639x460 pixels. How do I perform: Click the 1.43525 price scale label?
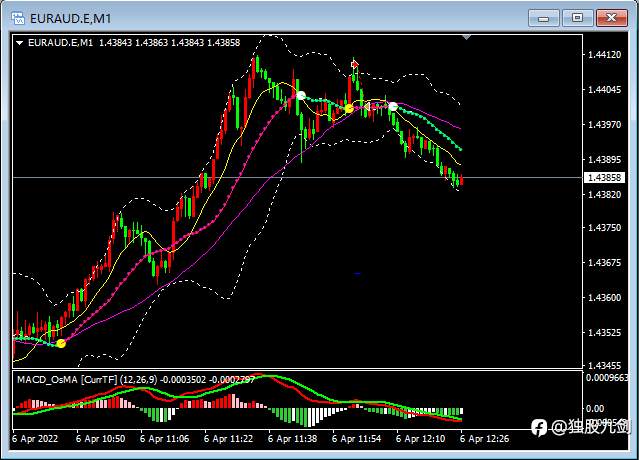pos(605,333)
